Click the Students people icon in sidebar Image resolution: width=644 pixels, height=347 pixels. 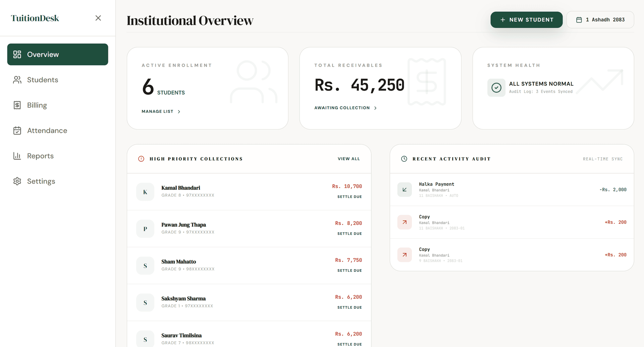click(x=17, y=80)
